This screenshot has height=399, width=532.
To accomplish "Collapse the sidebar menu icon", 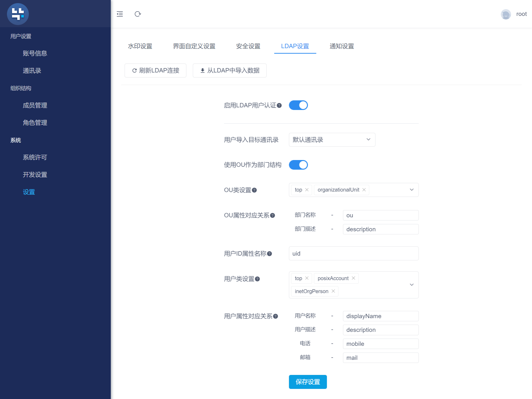I will tap(120, 14).
